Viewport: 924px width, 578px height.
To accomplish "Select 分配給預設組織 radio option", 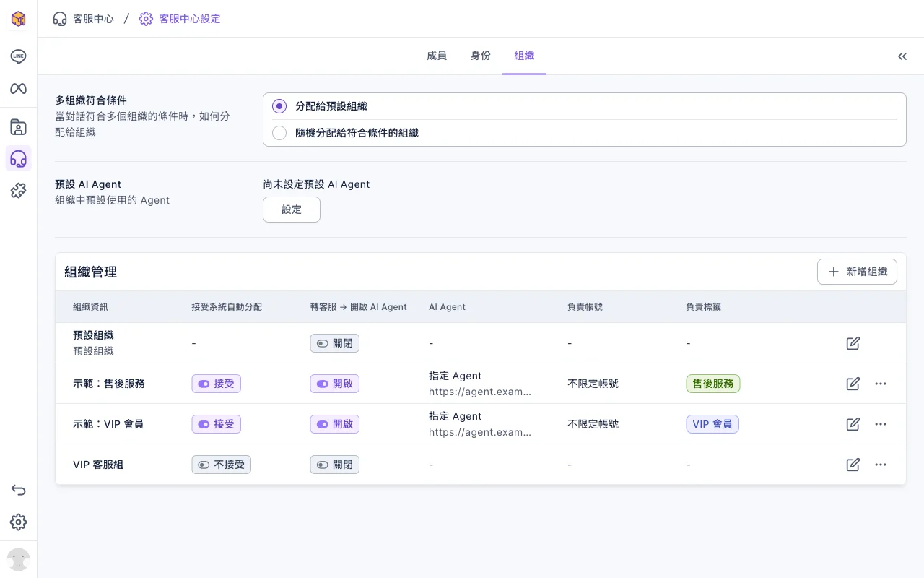I will 279,106.
